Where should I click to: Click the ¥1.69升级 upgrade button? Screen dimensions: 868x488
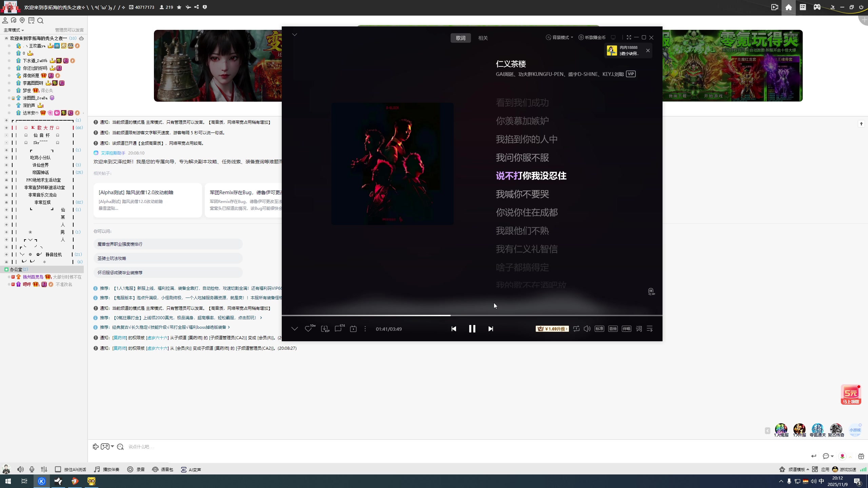pos(552,329)
